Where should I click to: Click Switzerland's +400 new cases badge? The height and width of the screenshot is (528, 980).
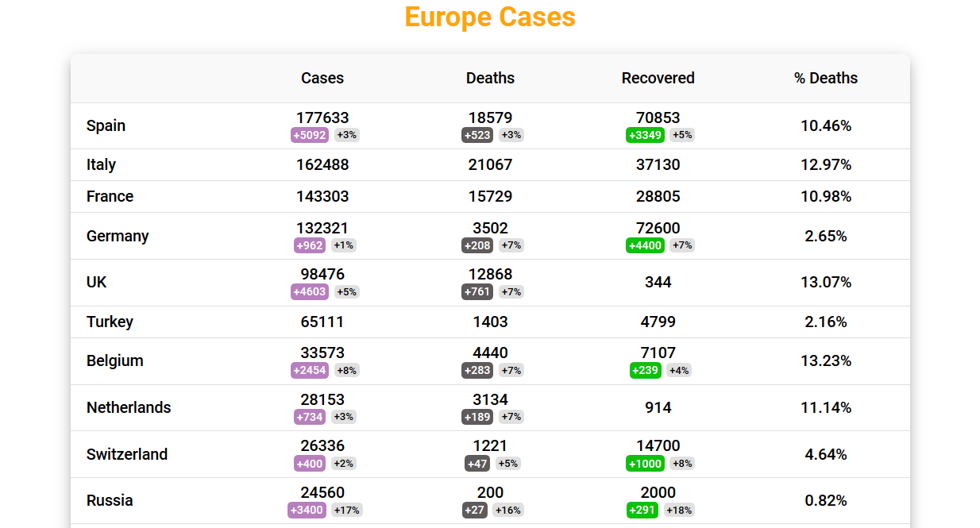click(x=310, y=464)
